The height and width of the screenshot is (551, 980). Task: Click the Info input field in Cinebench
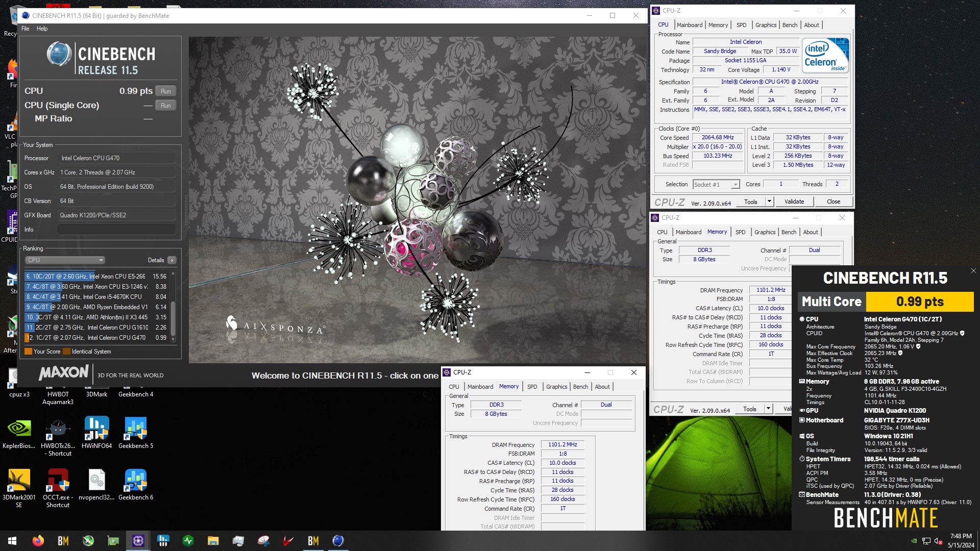pyautogui.click(x=116, y=229)
